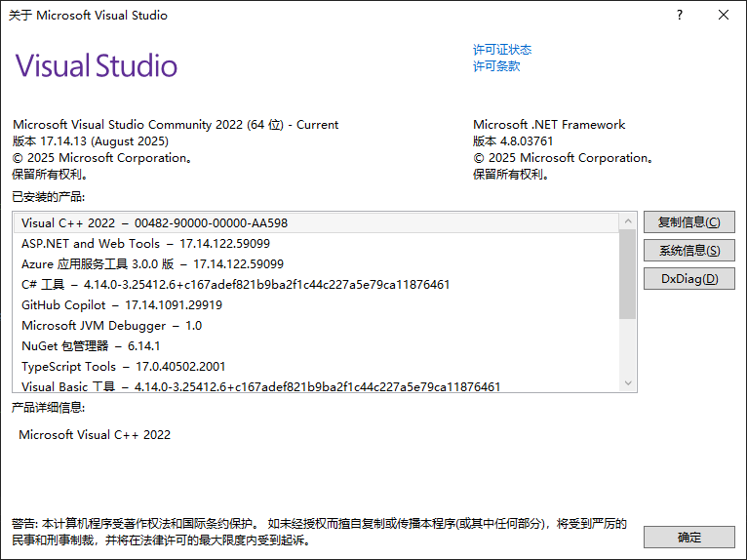This screenshot has height=560, width=747.
Task: Click the Visual Studio logo
Action: point(97,65)
